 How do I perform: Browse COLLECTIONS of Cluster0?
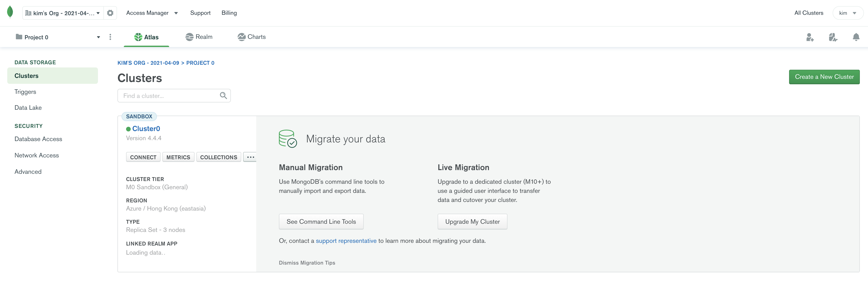pyautogui.click(x=219, y=157)
